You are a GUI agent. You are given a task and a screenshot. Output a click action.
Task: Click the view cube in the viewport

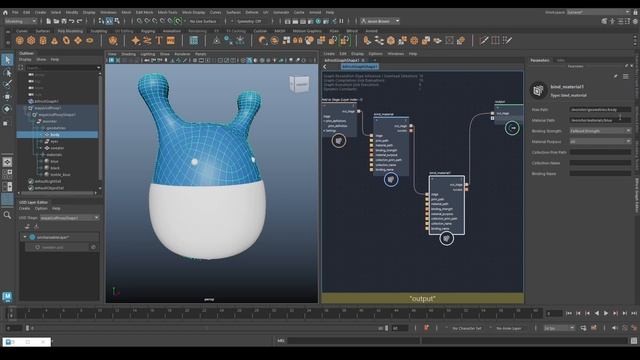[x=299, y=84]
